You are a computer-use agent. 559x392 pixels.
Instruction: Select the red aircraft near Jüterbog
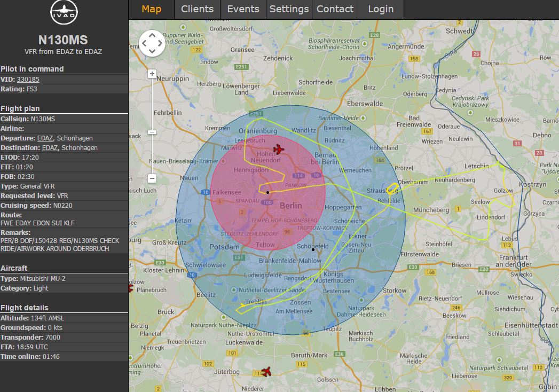(266, 372)
